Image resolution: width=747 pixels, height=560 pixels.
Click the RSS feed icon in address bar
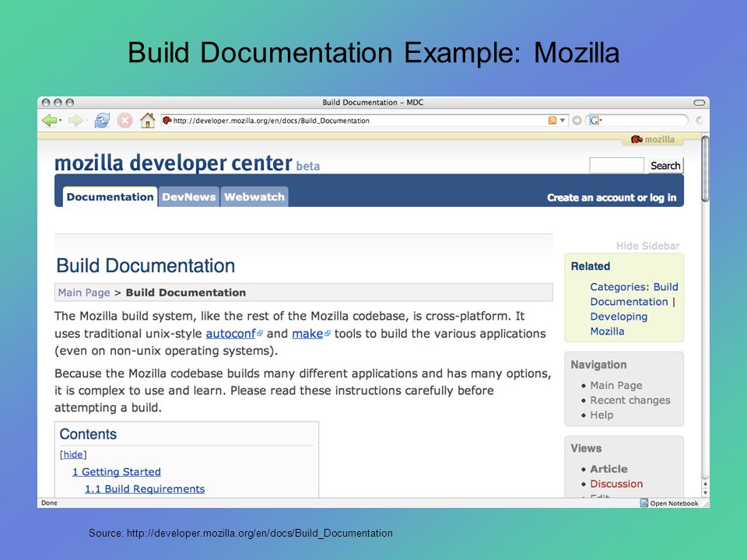click(552, 121)
